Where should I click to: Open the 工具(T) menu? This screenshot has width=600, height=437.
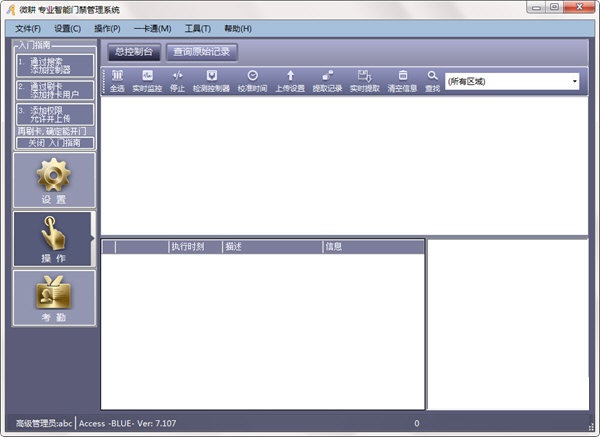coord(198,29)
